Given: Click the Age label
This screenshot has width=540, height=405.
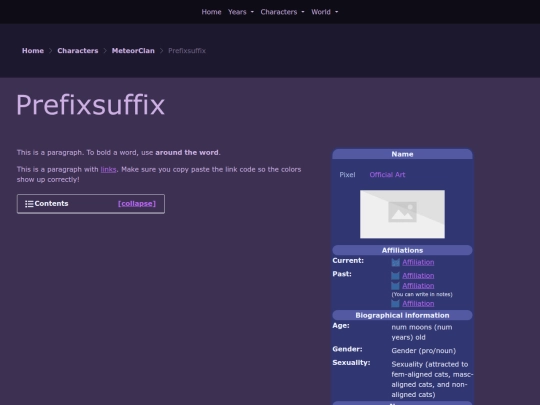Looking at the screenshot, I should (x=341, y=325).
